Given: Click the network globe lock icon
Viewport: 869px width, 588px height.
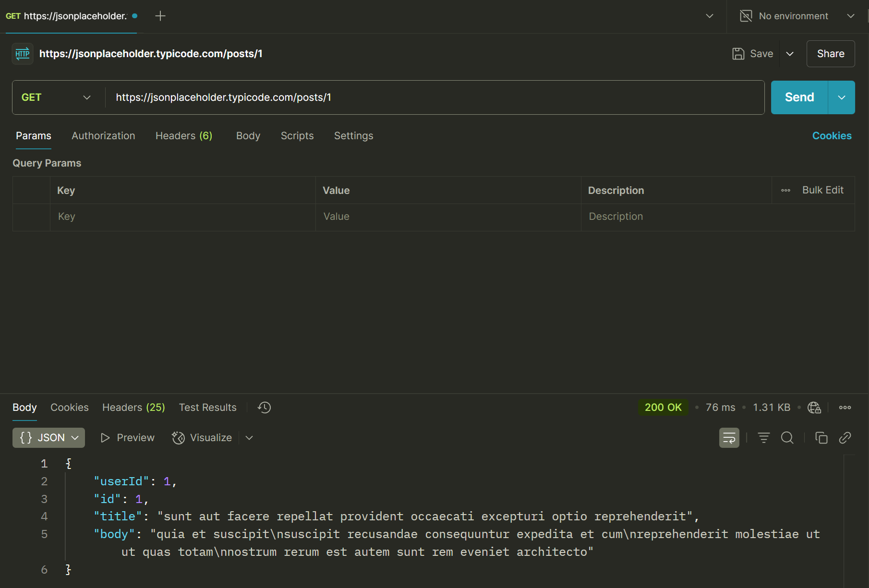Looking at the screenshot, I should tap(814, 408).
